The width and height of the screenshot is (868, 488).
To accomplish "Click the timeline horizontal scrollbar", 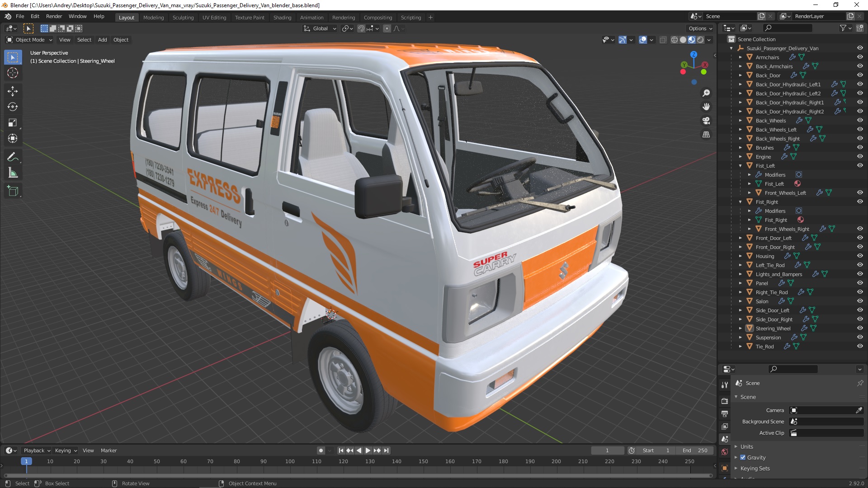I will point(358,475).
